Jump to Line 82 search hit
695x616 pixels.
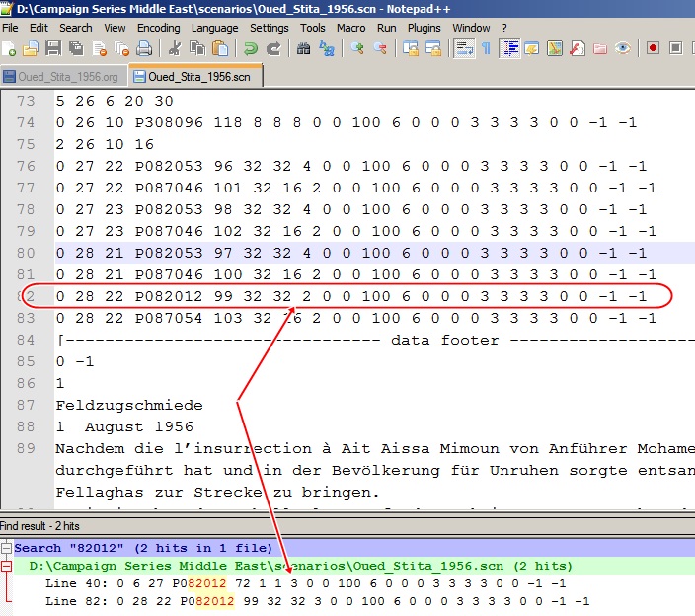click(317, 601)
